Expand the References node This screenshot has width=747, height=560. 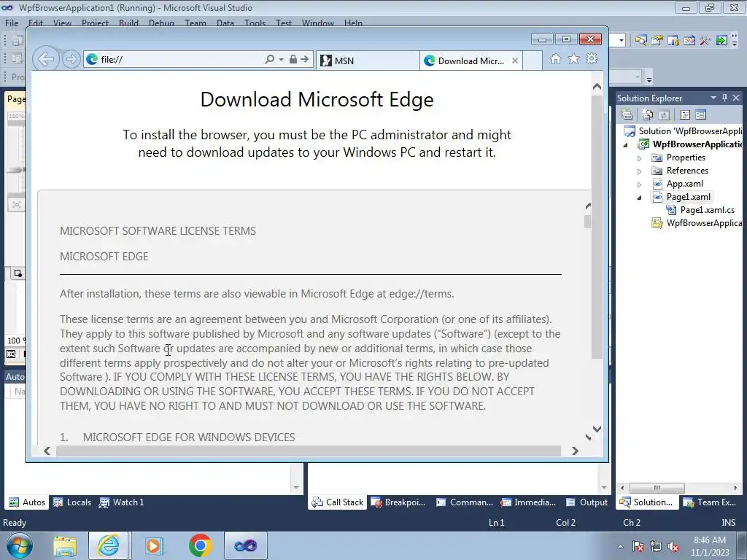639,171
